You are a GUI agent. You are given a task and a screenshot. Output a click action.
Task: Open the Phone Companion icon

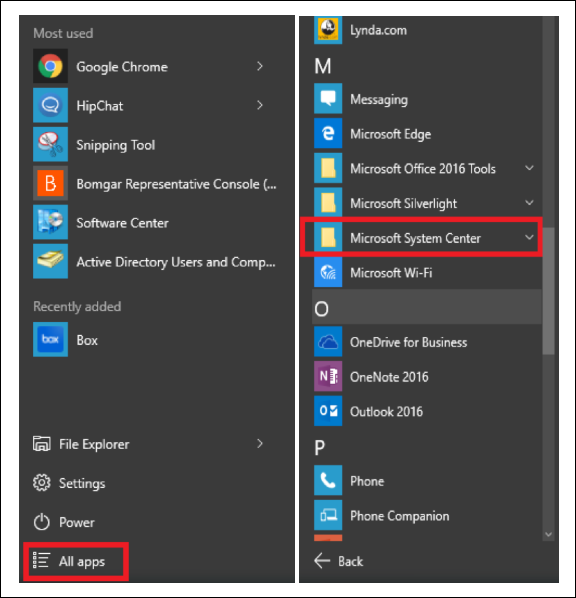point(328,515)
